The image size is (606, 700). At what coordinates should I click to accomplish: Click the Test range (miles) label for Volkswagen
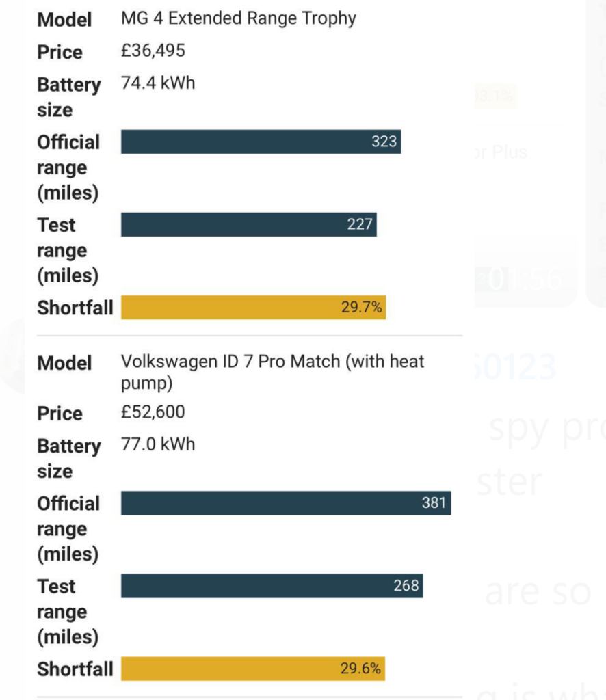[68, 611]
